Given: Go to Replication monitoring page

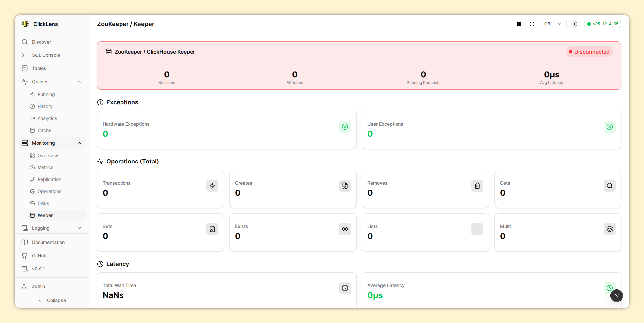Looking at the screenshot, I should coord(49,179).
